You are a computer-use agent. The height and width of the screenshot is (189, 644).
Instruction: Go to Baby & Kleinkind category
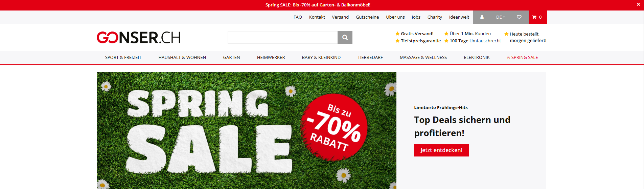pos(321,58)
